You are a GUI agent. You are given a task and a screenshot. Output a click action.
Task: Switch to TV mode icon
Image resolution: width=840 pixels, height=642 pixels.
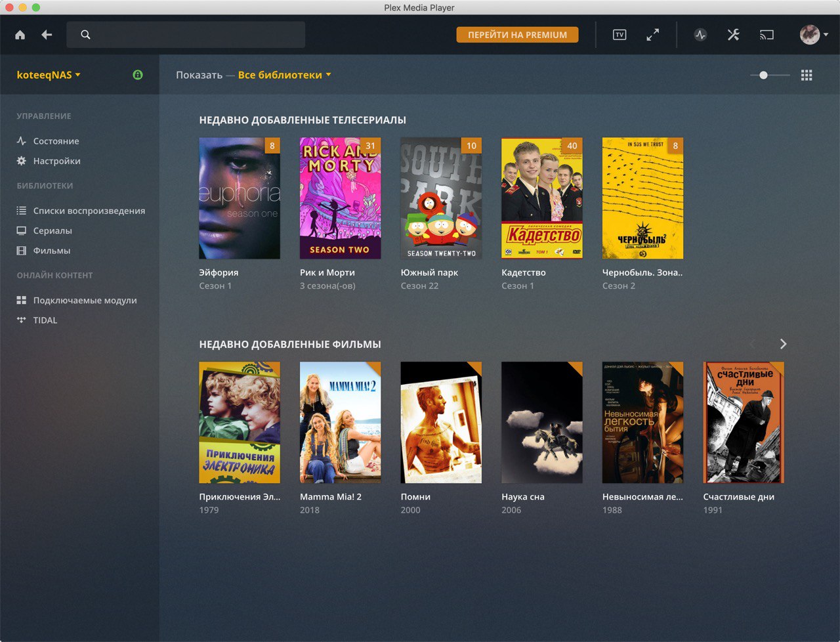tap(619, 35)
